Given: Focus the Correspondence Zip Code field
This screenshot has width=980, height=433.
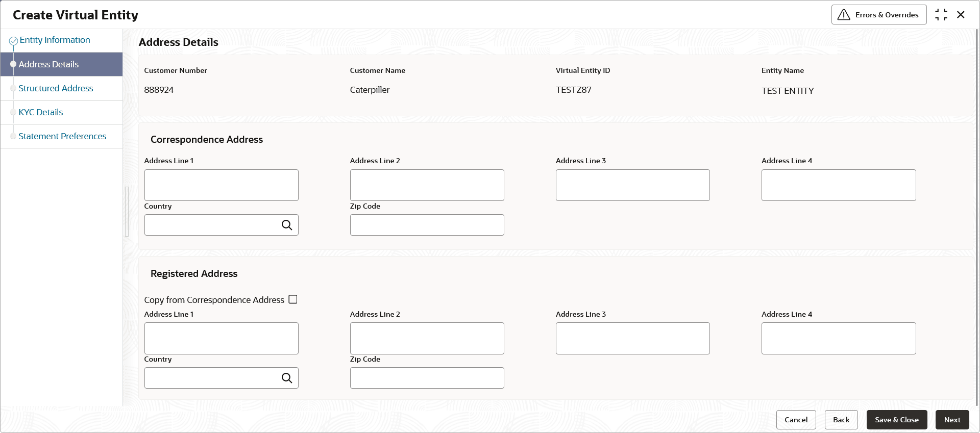Looking at the screenshot, I should point(427,225).
